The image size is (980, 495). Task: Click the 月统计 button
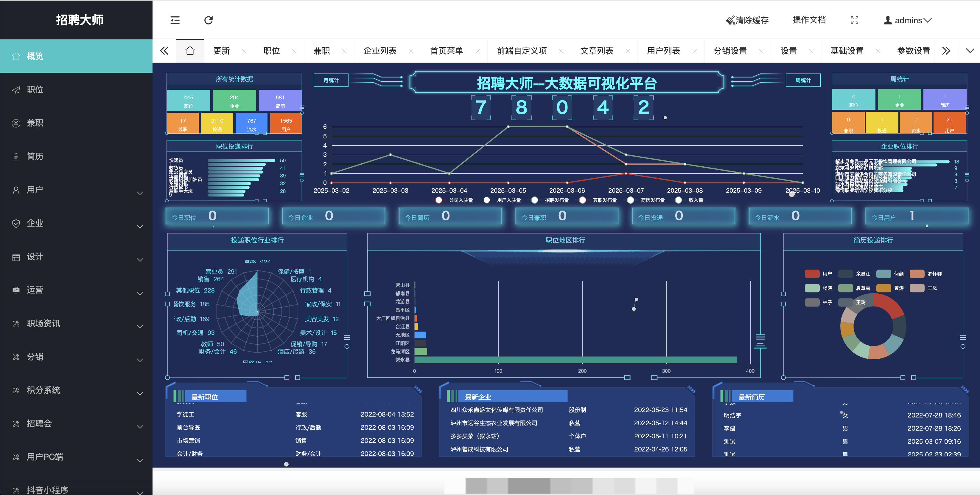click(331, 80)
